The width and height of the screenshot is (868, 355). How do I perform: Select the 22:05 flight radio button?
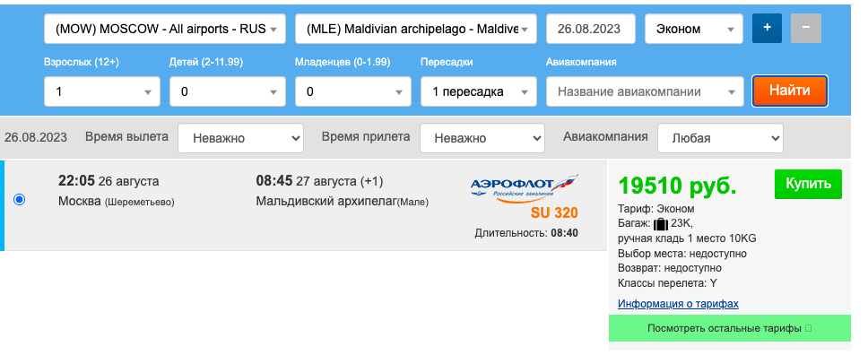point(20,199)
